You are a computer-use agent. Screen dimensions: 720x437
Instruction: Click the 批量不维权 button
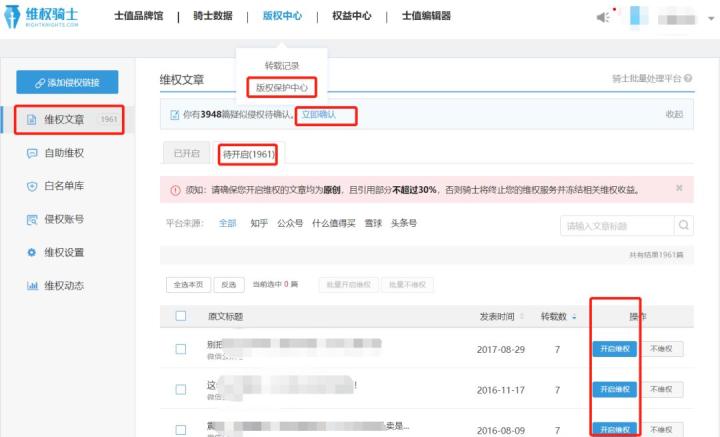pyautogui.click(x=407, y=285)
